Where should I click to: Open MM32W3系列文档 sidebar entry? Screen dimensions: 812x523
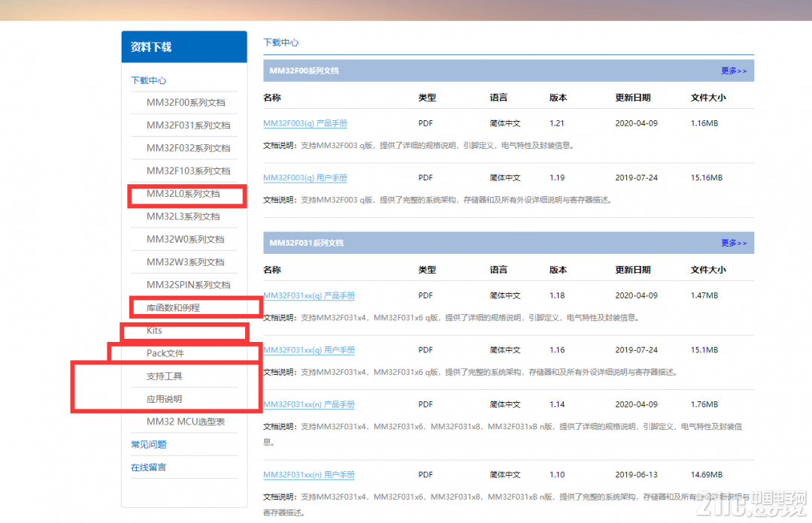[186, 262]
